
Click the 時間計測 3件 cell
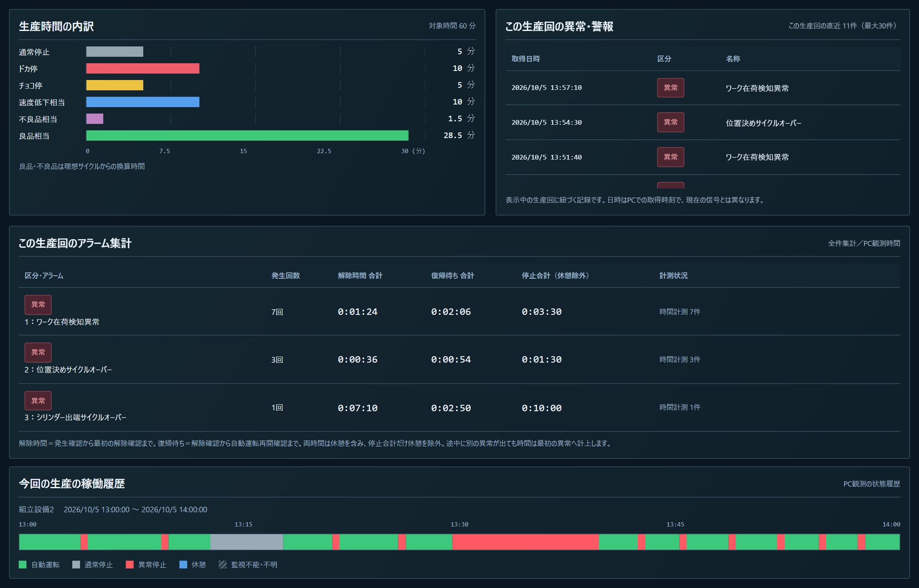click(x=680, y=360)
